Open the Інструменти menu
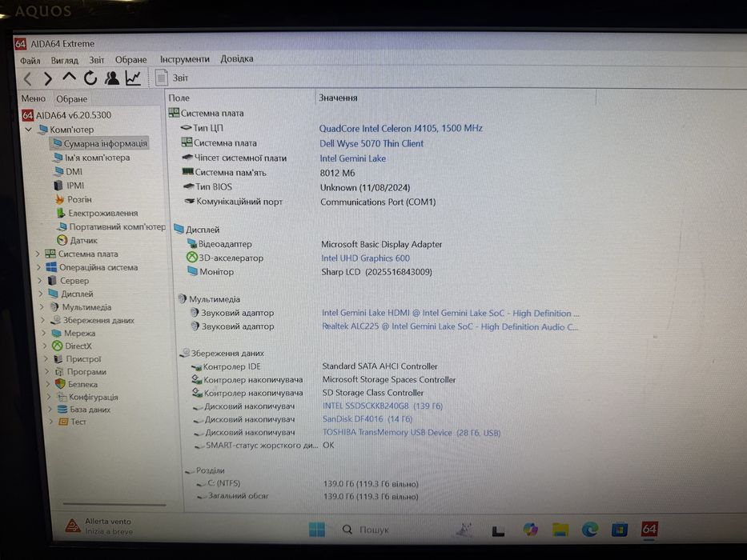 pos(185,59)
